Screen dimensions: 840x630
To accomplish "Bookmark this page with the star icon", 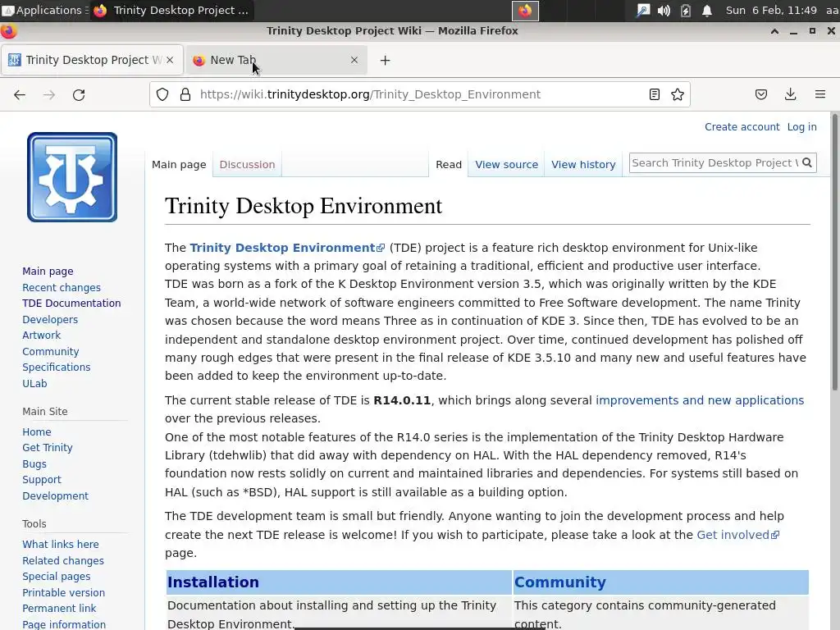I will pos(678,95).
